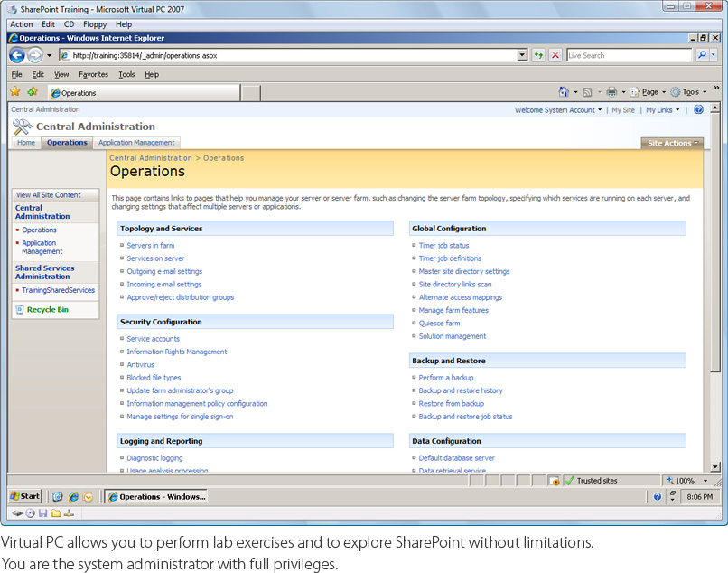Expand the address bar URL history dropdown
728x573 pixels.
[522, 55]
